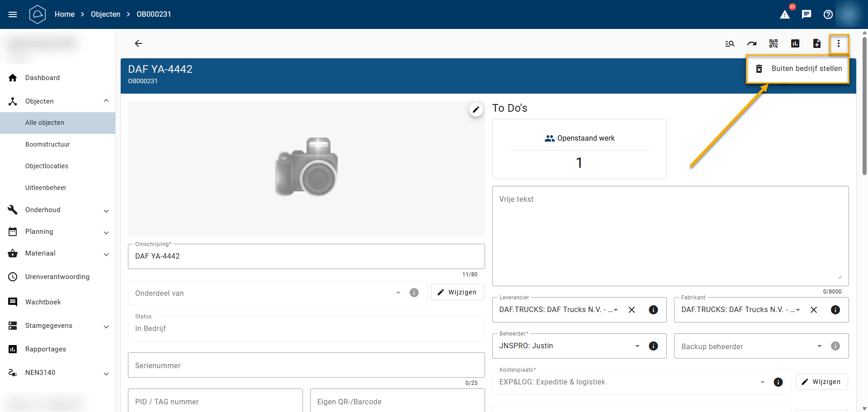Image resolution: width=868 pixels, height=412 pixels.
Task: Click the pencil icon on object photo
Action: 476,109
